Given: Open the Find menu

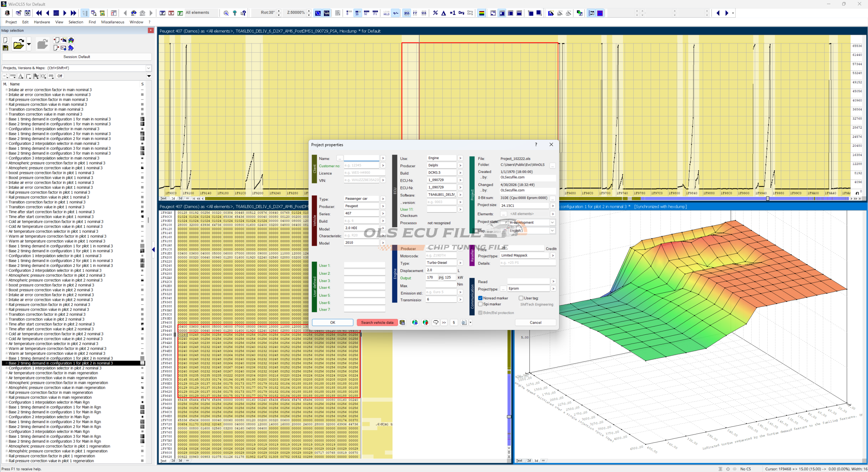Looking at the screenshot, I should 92,22.
